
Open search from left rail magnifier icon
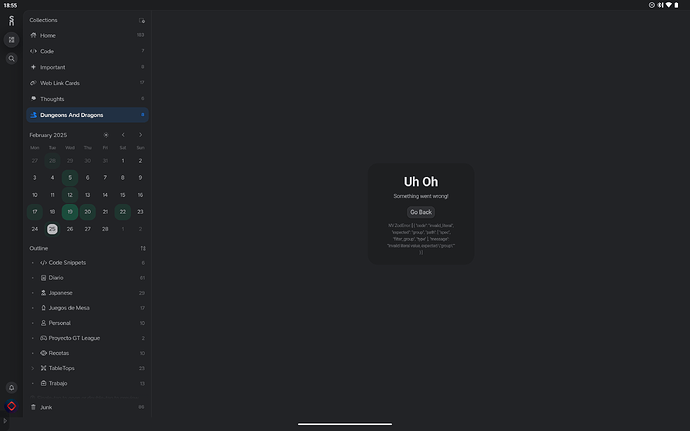pyautogui.click(x=11, y=59)
